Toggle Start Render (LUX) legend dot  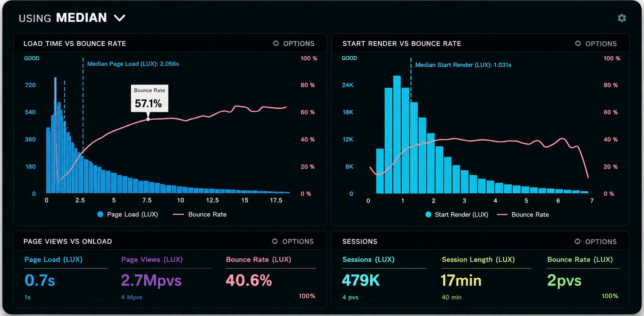(428, 215)
